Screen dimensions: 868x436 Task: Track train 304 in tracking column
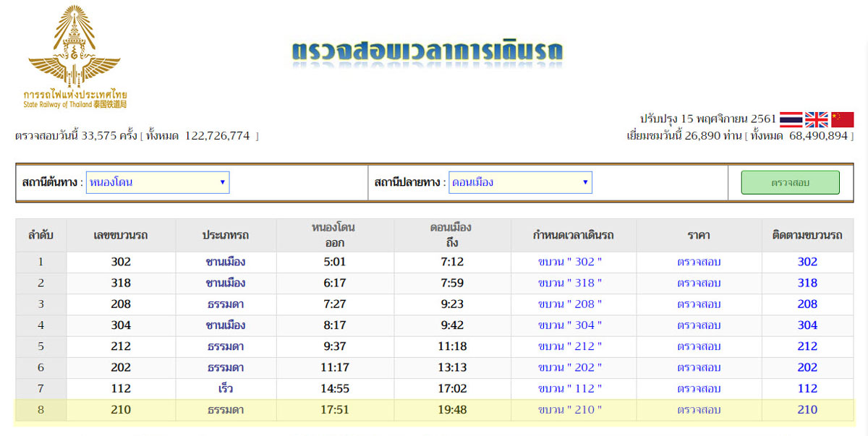(807, 325)
